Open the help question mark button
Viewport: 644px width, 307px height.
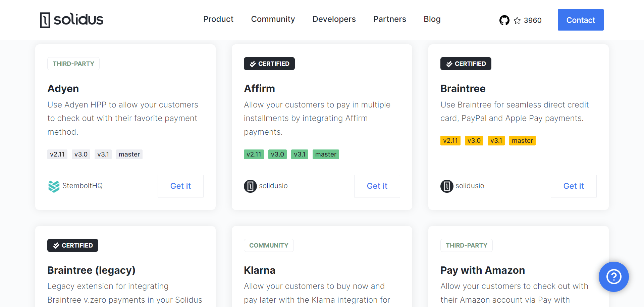coord(613,277)
